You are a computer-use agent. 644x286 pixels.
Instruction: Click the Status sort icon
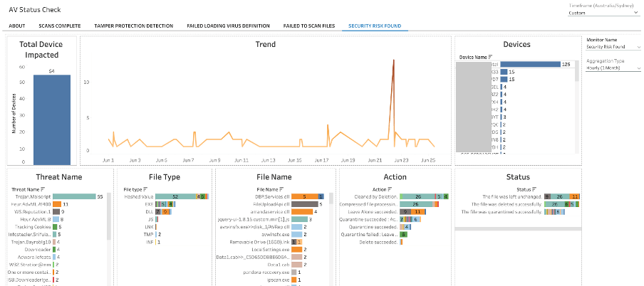[534, 189]
